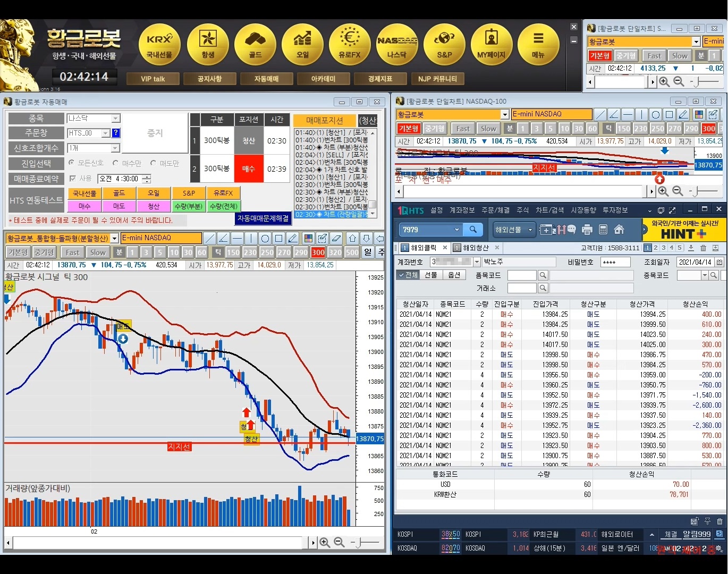Expand 7979 screen number dropdown
The width and height of the screenshot is (728, 574).
pos(456,230)
